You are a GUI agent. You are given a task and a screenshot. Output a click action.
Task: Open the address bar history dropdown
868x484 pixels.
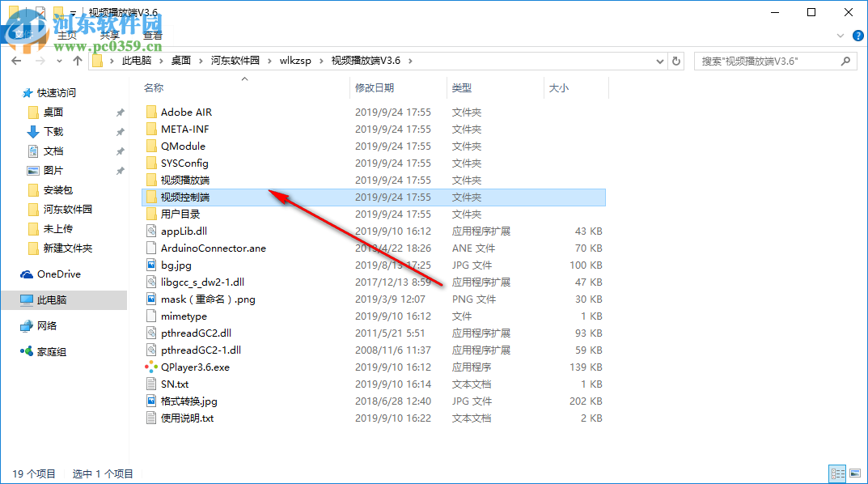point(660,60)
